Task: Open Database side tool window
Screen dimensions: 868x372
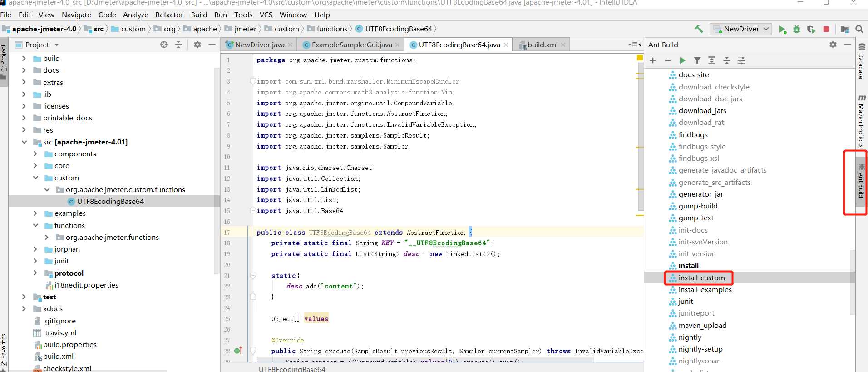Action: tap(861, 61)
